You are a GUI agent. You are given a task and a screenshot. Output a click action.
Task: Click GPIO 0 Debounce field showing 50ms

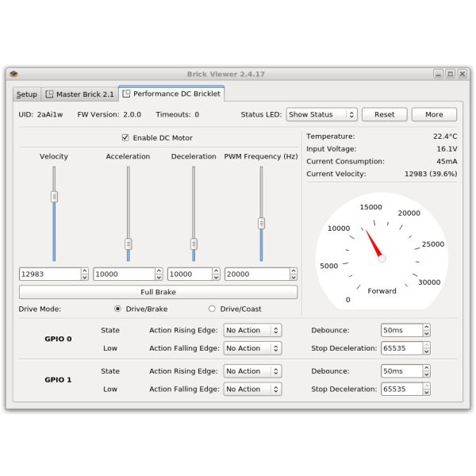401,330
